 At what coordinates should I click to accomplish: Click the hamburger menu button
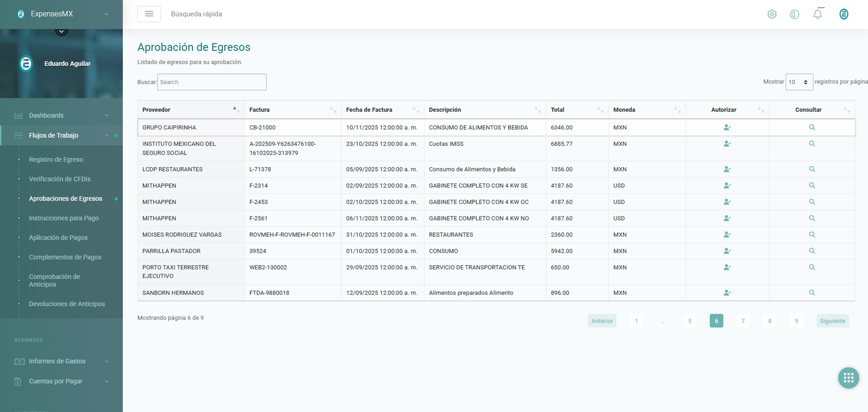pos(149,14)
